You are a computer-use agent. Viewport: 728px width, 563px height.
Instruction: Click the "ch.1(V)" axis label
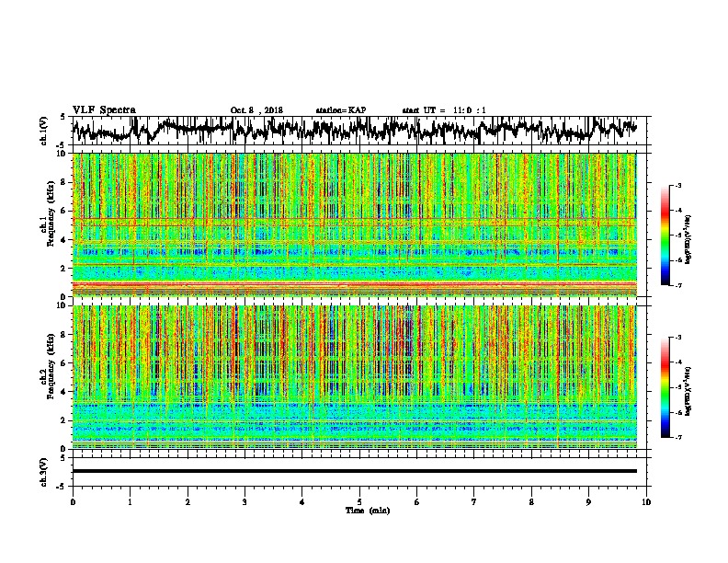44,131
